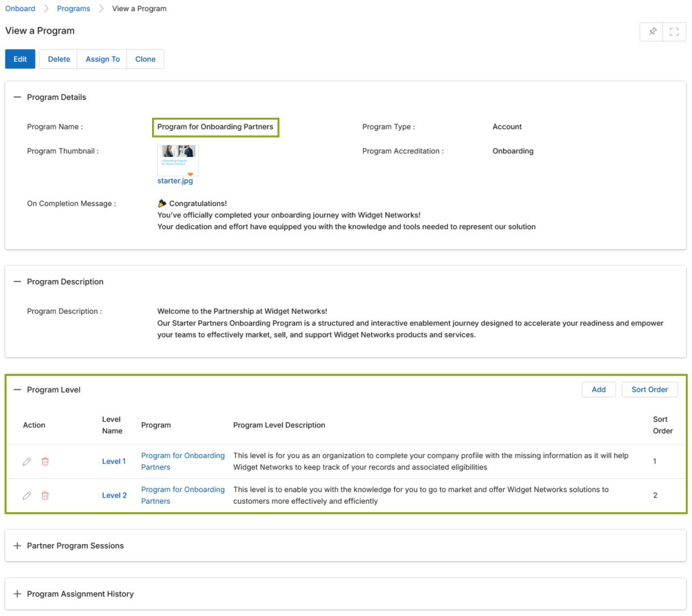Go to Onboard in the breadcrumb
Viewport: 692px width, 616px height.
click(x=20, y=8)
